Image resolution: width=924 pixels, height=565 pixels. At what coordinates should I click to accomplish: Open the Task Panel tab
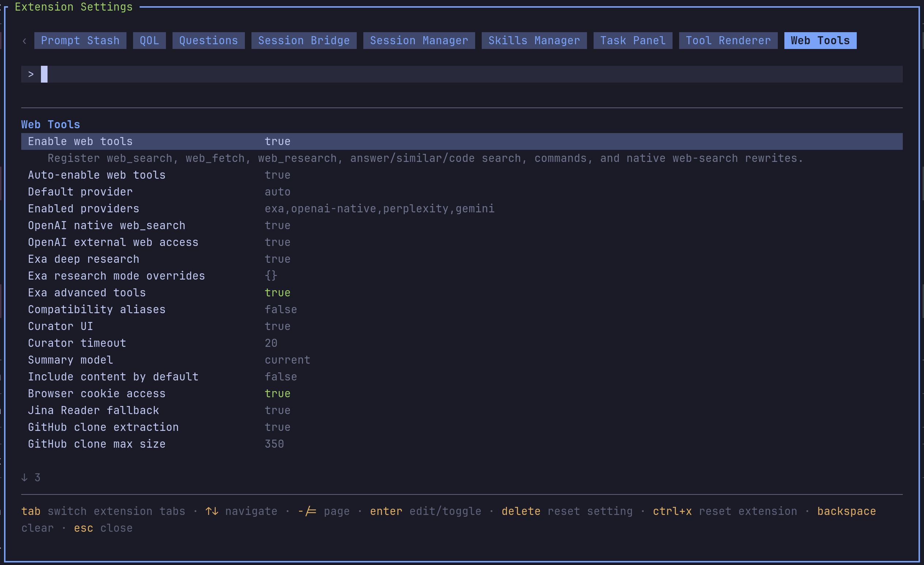point(633,41)
